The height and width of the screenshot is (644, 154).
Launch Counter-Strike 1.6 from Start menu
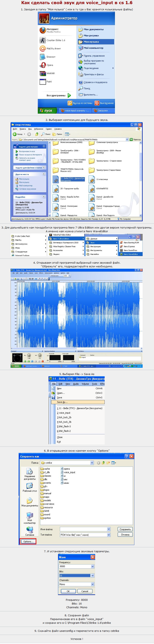pyautogui.click(x=52, y=40)
